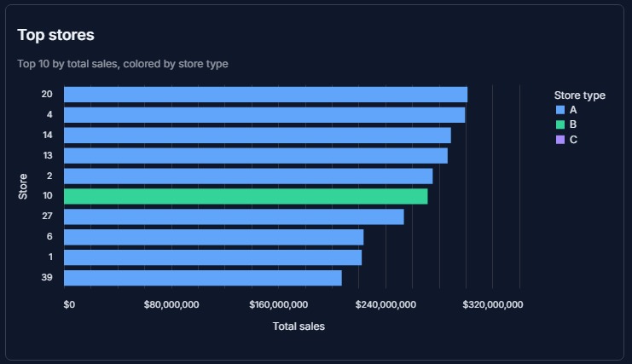Click y-axis label '1'
The image size is (632, 364).
pyautogui.click(x=50, y=257)
